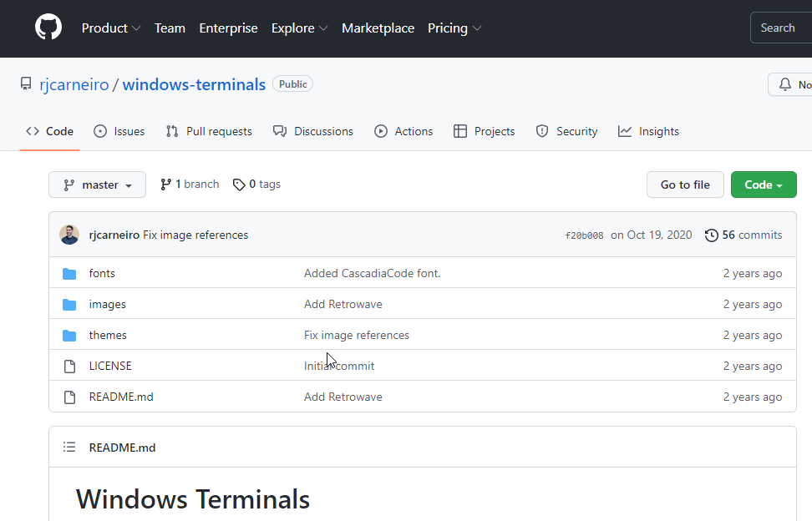Click the images folder icon
812x521 pixels.
pos(70,304)
